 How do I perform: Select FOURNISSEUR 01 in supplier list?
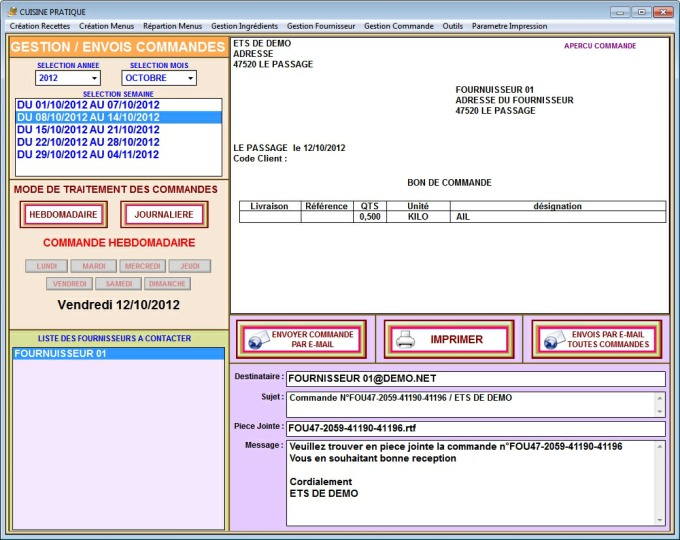118,353
